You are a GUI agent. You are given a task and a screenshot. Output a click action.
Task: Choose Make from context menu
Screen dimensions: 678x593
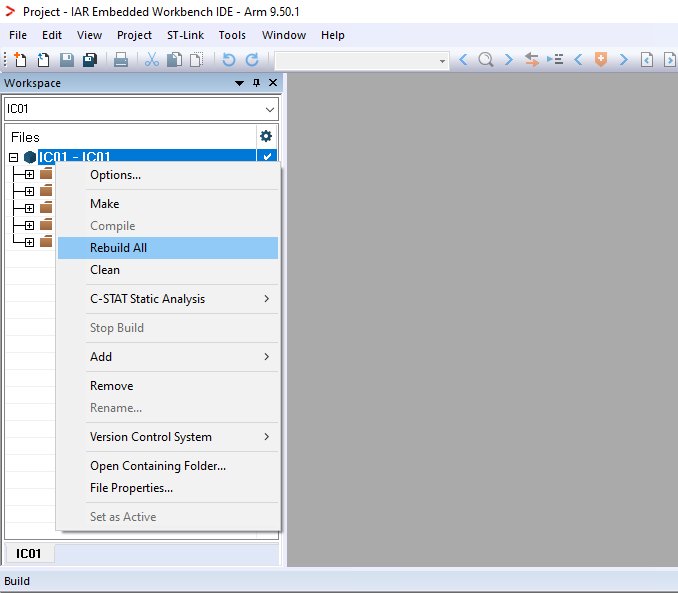pos(168,204)
